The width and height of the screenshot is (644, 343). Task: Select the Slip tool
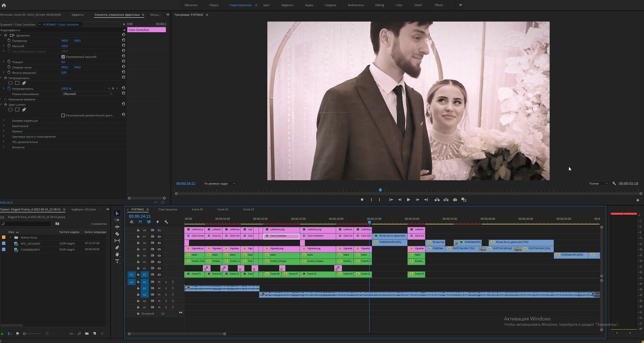[x=117, y=241]
